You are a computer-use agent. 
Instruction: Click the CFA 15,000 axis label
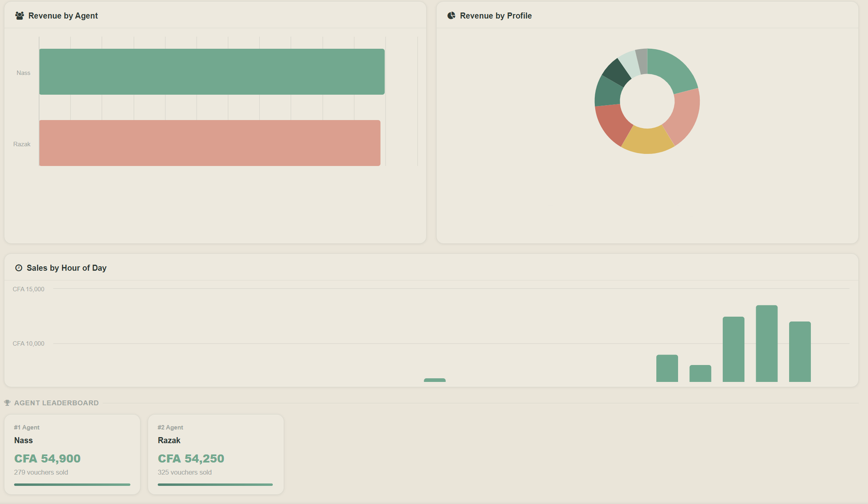(29, 289)
